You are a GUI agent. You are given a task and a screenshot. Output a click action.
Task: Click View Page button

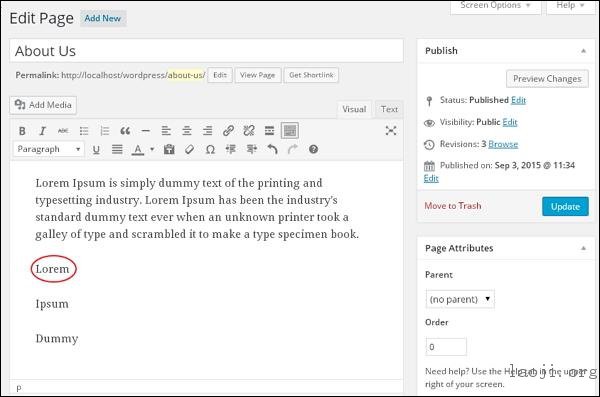tap(258, 75)
